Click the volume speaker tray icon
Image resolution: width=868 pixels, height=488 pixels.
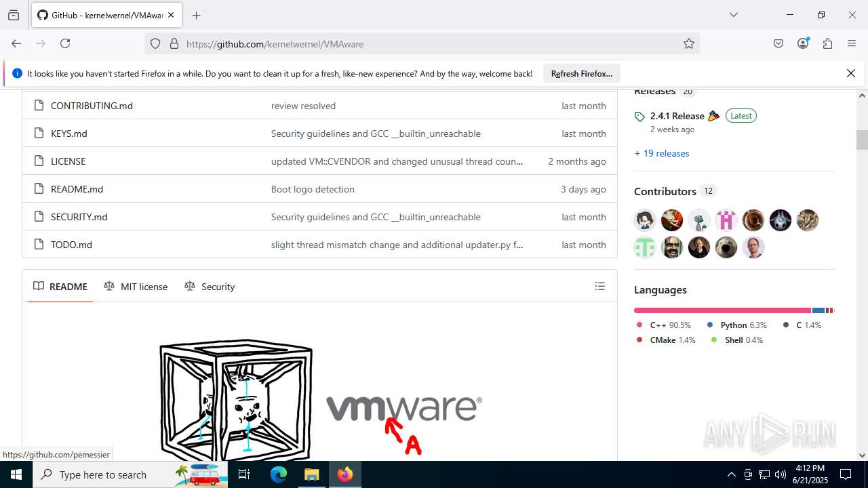click(x=781, y=474)
